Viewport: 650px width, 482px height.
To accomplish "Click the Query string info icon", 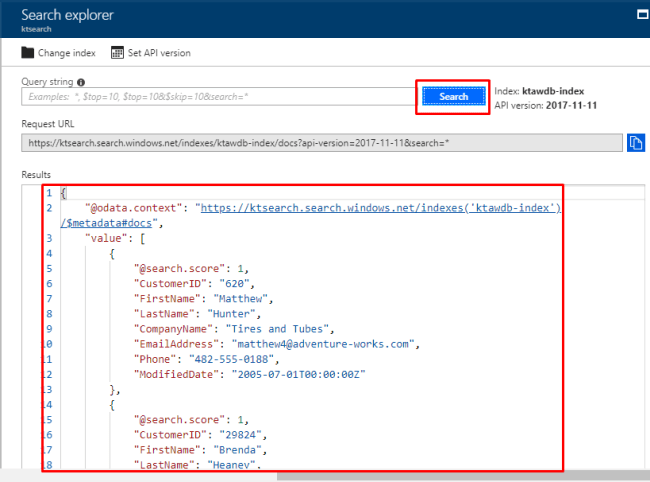I will pyautogui.click(x=81, y=82).
